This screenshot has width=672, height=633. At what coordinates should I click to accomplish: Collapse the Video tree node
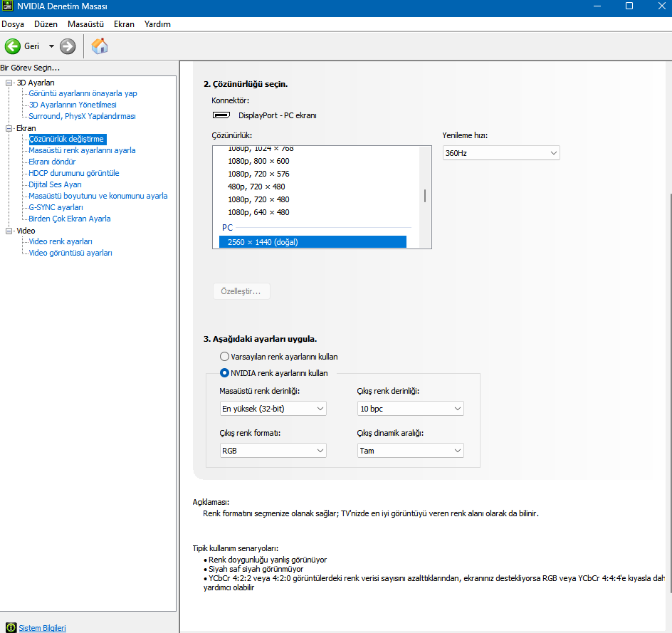click(x=9, y=231)
